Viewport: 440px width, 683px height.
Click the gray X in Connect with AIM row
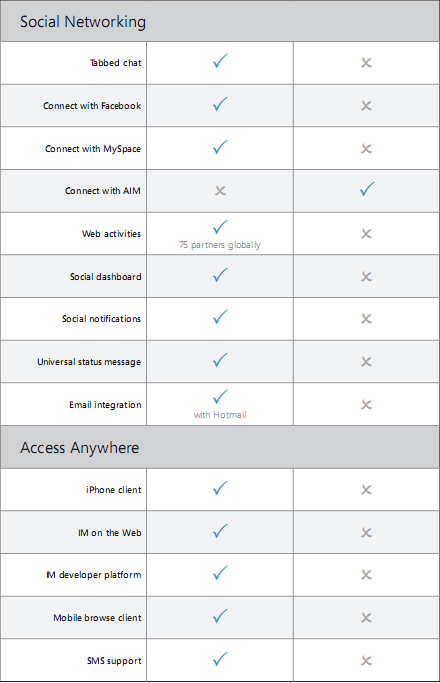pyautogui.click(x=220, y=190)
